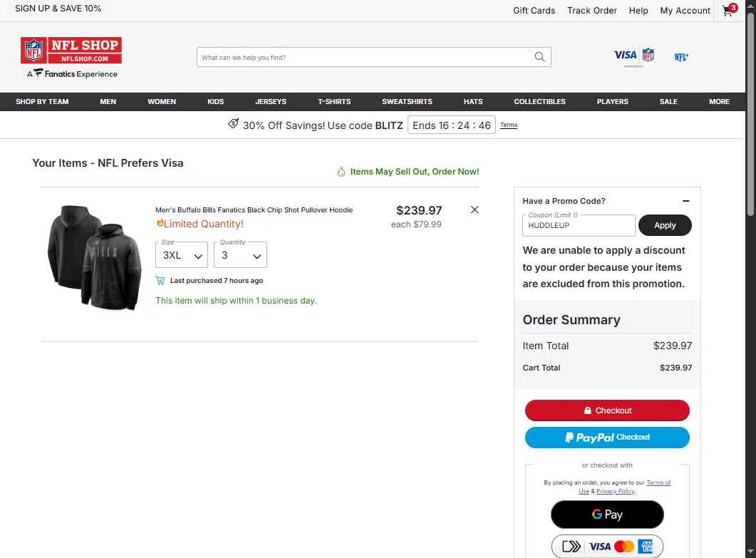The image size is (756, 558).
Task: Remove the Bills hoodie from cart
Action: pos(475,210)
